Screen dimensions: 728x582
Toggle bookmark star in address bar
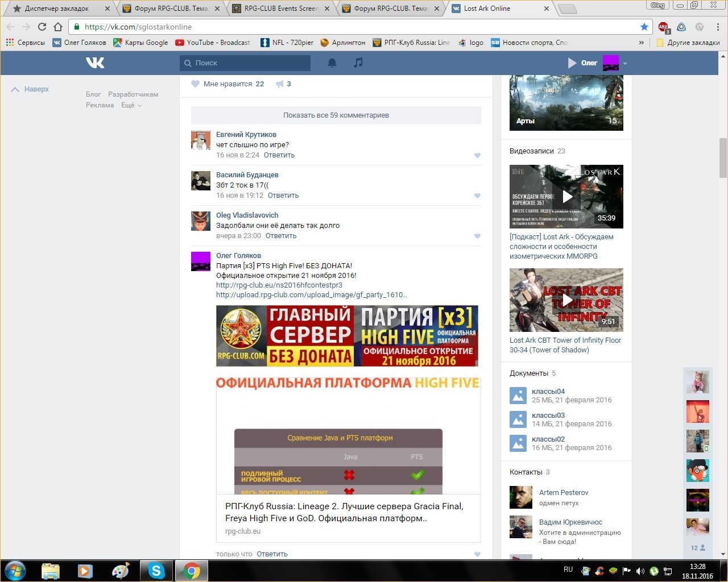click(x=644, y=27)
